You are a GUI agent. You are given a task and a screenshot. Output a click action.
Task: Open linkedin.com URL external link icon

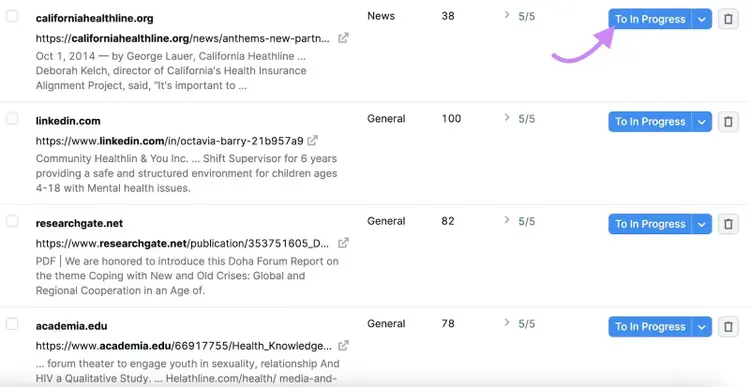point(312,141)
